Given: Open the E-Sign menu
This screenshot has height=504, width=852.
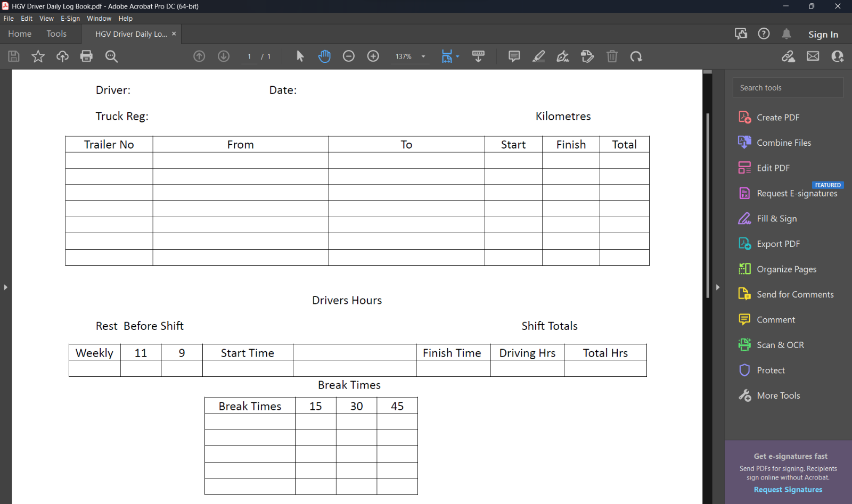Looking at the screenshot, I should click(70, 18).
